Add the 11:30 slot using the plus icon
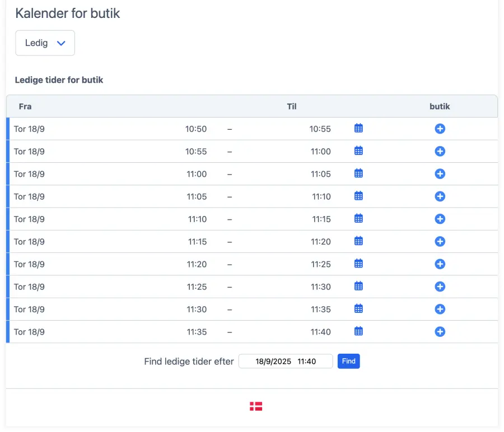504x432 pixels. 440,309
